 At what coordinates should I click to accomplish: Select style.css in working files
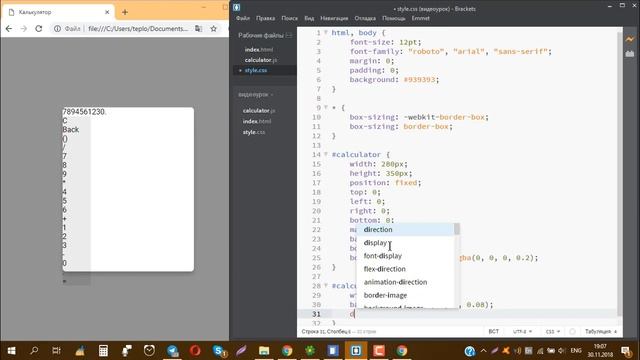256,70
